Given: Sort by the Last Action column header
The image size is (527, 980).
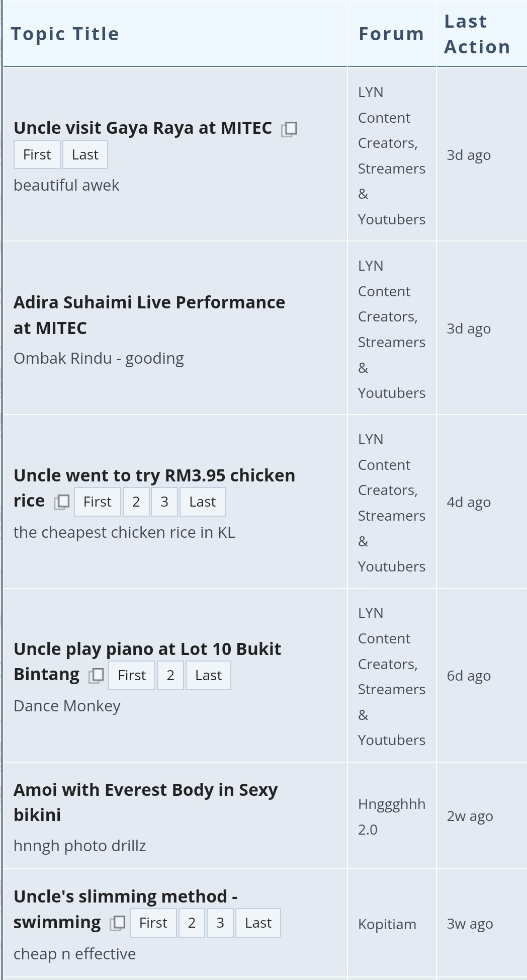Looking at the screenshot, I should tap(477, 34).
